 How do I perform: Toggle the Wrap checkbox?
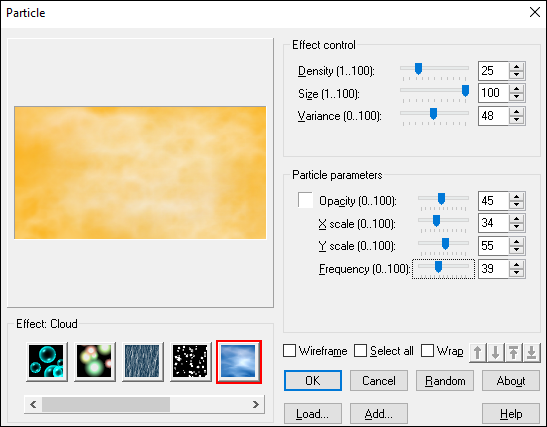427,351
